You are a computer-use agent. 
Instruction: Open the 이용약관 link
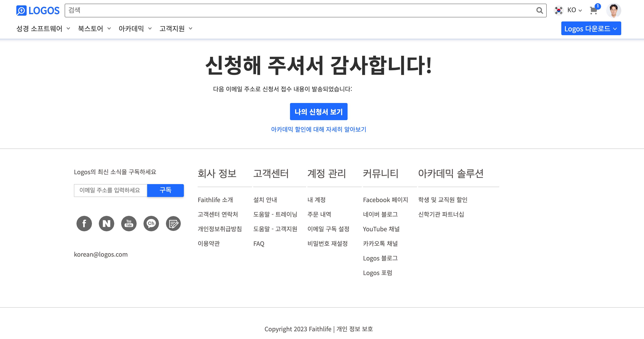[x=209, y=244]
